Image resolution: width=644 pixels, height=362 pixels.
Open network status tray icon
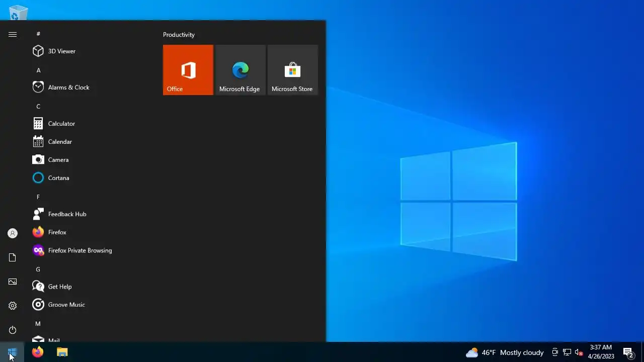(x=567, y=352)
